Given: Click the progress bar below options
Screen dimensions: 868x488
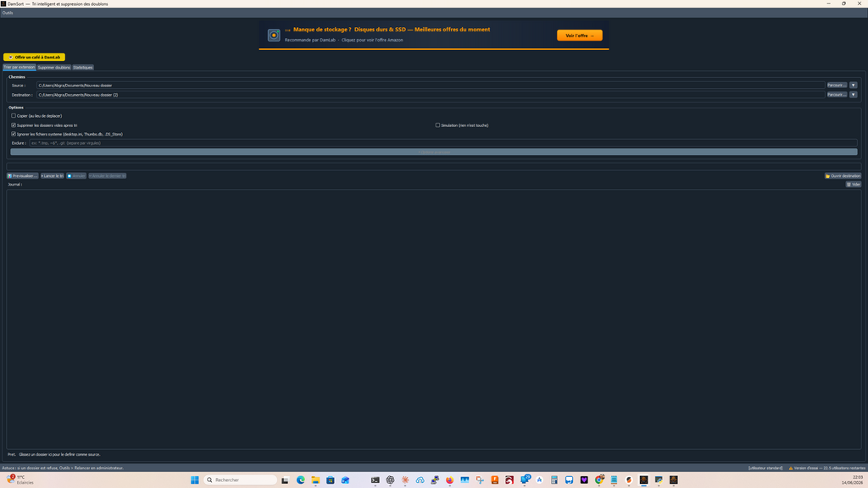Looking at the screenshot, I should click(x=434, y=166).
